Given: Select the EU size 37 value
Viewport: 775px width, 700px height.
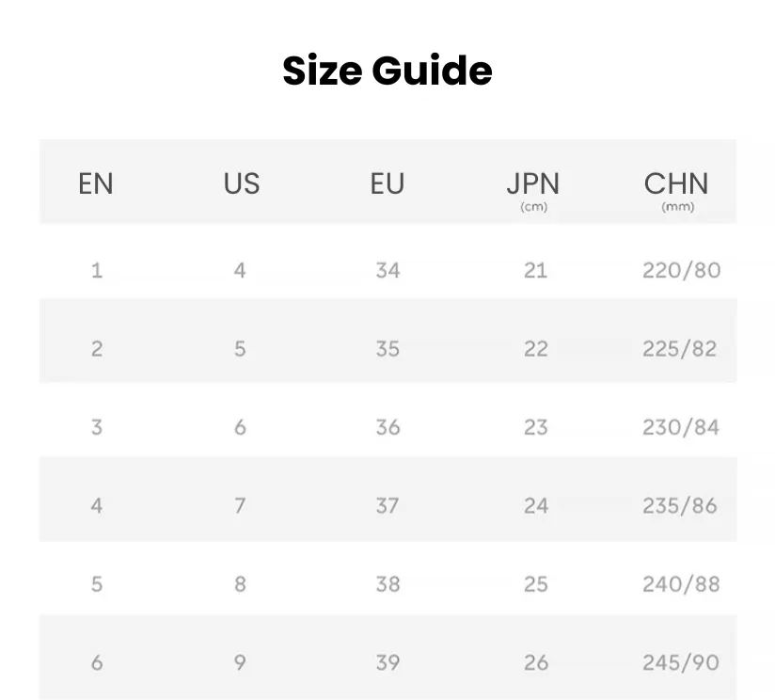Looking at the screenshot, I should click(387, 506).
